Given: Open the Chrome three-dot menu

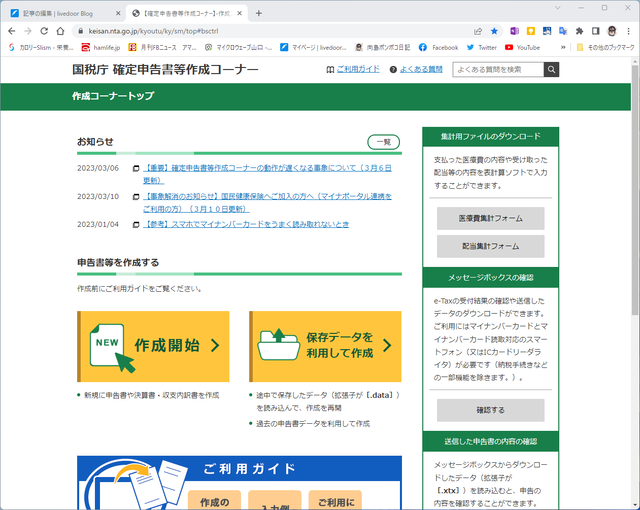Looking at the screenshot, I should pyautogui.click(x=629, y=31).
